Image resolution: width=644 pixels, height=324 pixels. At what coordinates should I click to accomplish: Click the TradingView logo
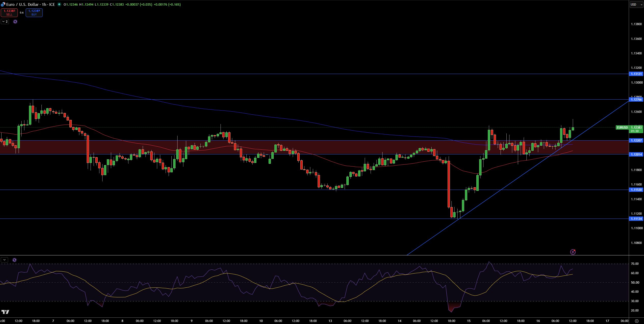(x=5, y=312)
